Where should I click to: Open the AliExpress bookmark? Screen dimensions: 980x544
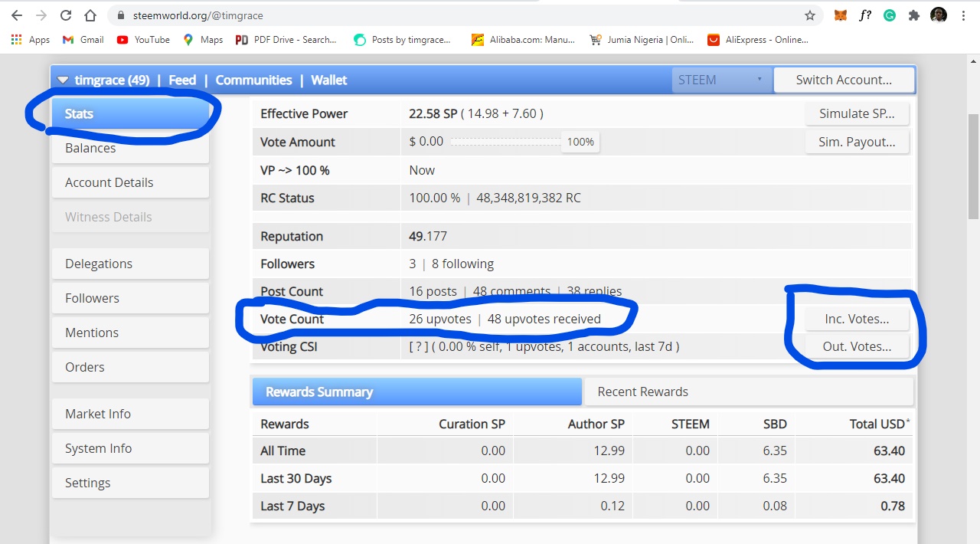click(x=758, y=40)
